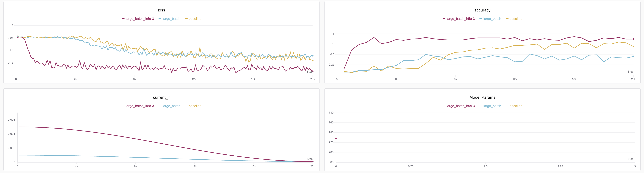Click maroon end-point marker on accuracy chart

[x=633, y=39]
